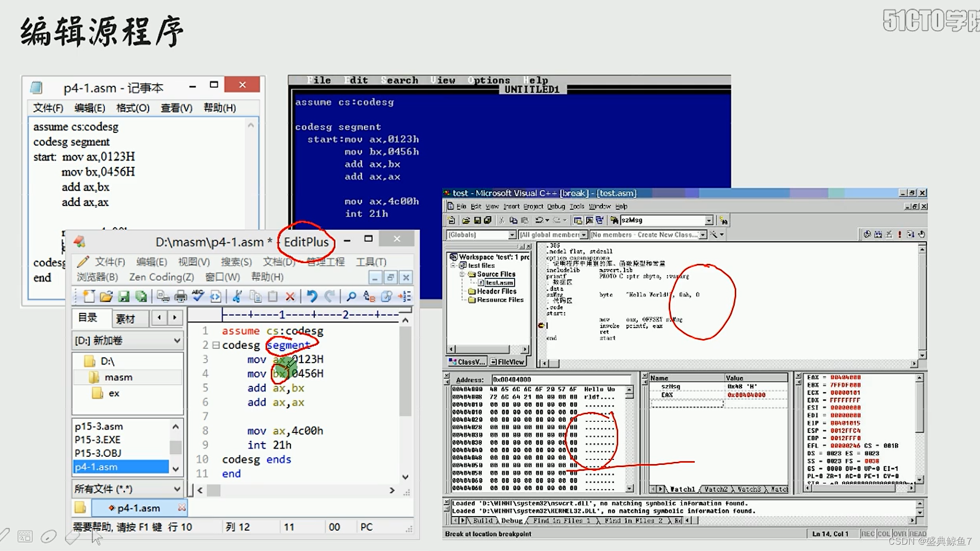Select the Header Files folder node
This screenshot has height=551, width=980.
[496, 292]
